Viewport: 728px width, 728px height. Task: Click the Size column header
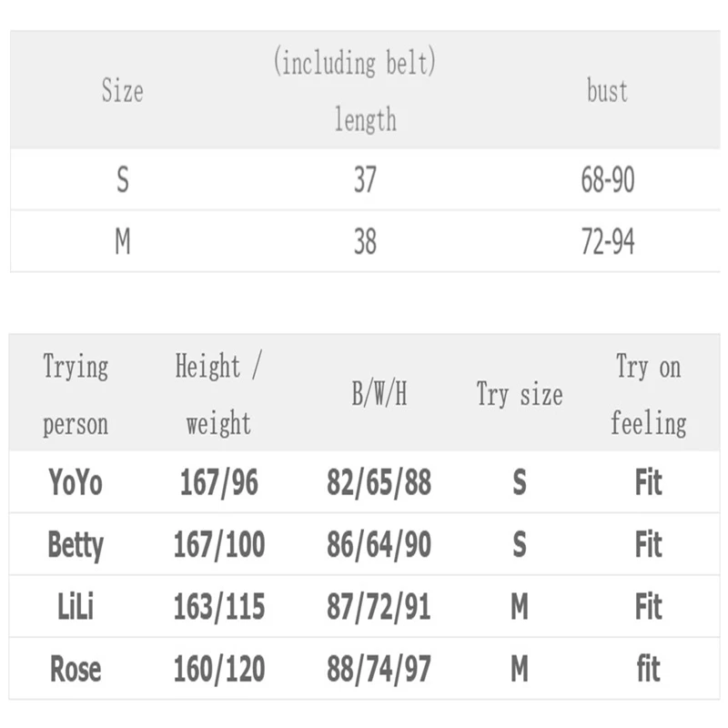122,90
